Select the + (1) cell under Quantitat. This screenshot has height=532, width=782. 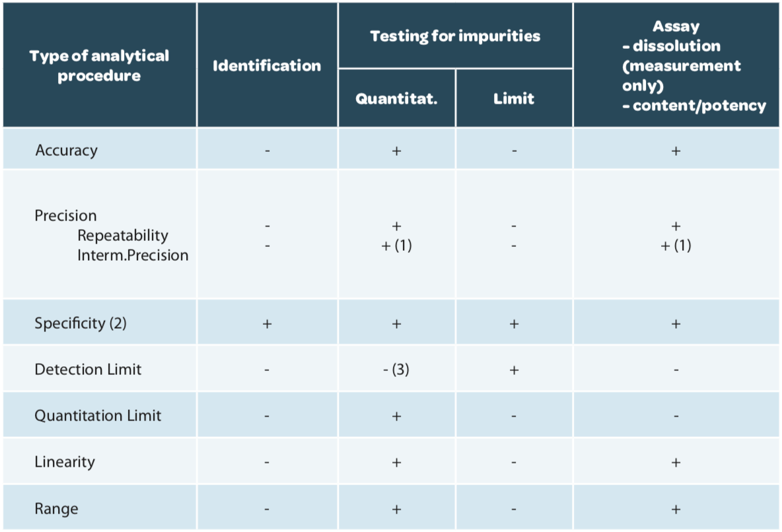tap(396, 246)
